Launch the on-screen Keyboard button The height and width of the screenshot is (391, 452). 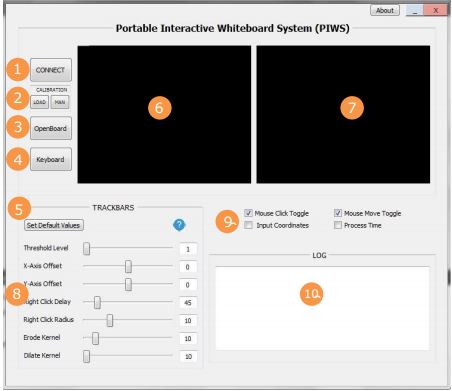[51, 159]
